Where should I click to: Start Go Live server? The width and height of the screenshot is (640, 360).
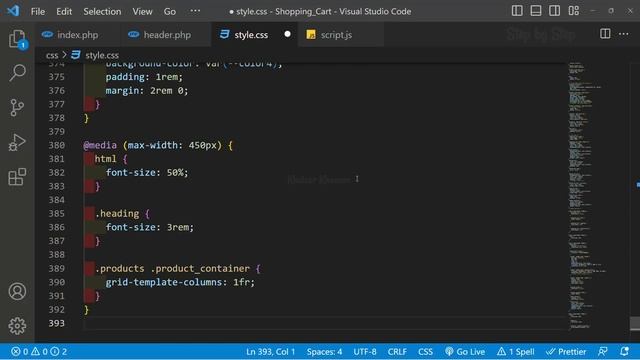click(x=465, y=351)
